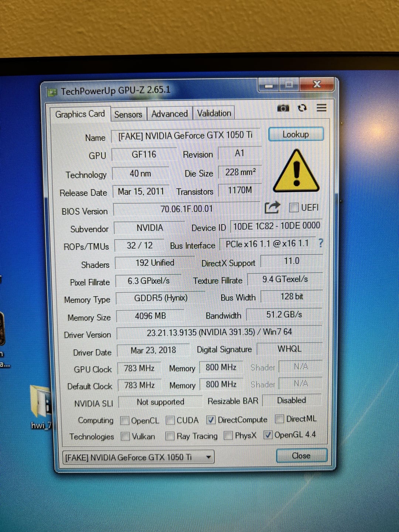Click the GPU Clock row Shader N/A field

(x=300, y=366)
